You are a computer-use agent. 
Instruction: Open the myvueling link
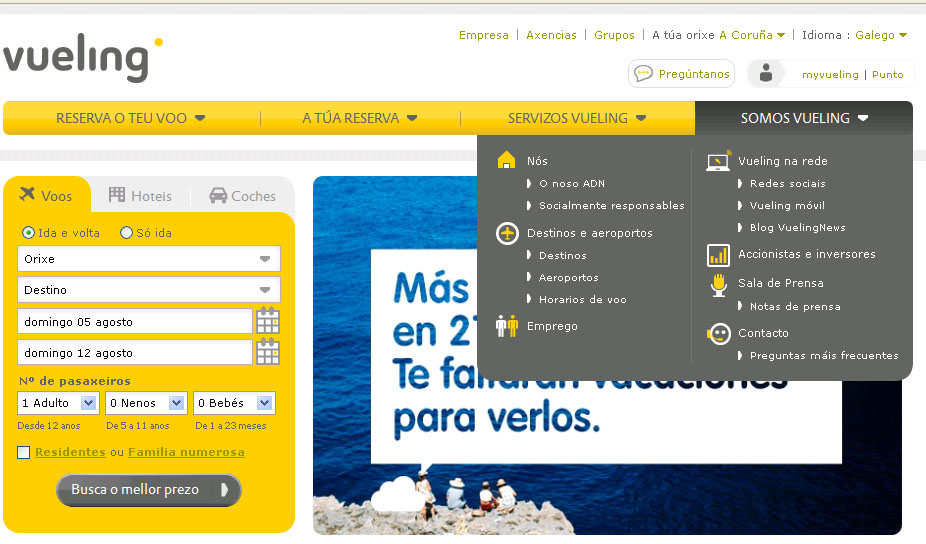coord(830,74)
